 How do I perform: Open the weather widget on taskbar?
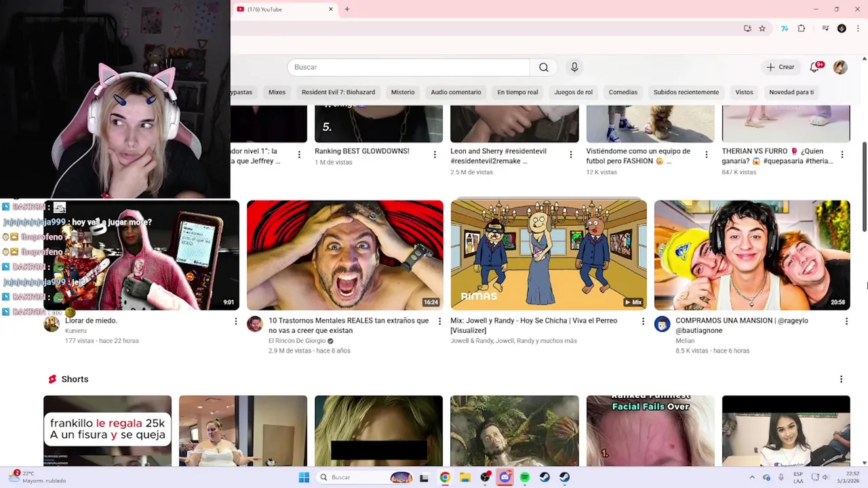point(37,477)
